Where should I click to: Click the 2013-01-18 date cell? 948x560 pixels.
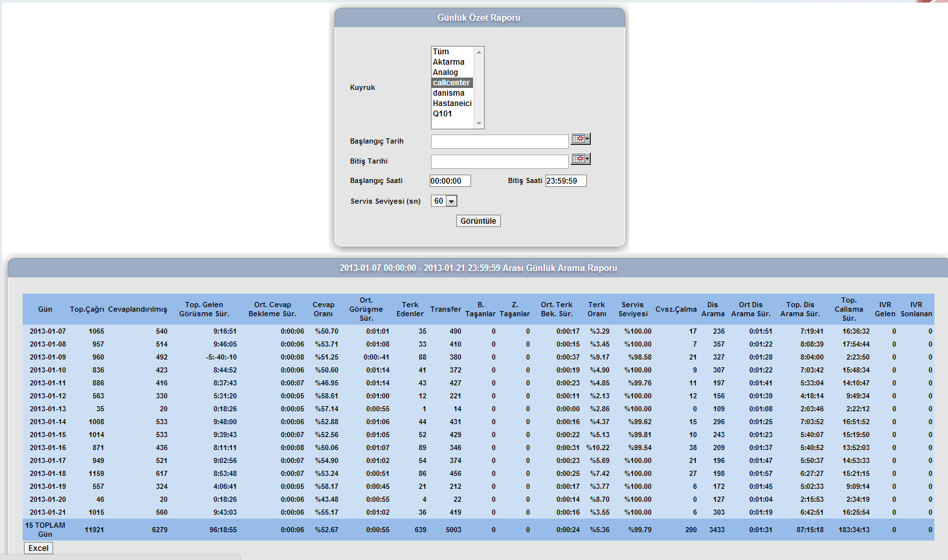tap(48, 473)
